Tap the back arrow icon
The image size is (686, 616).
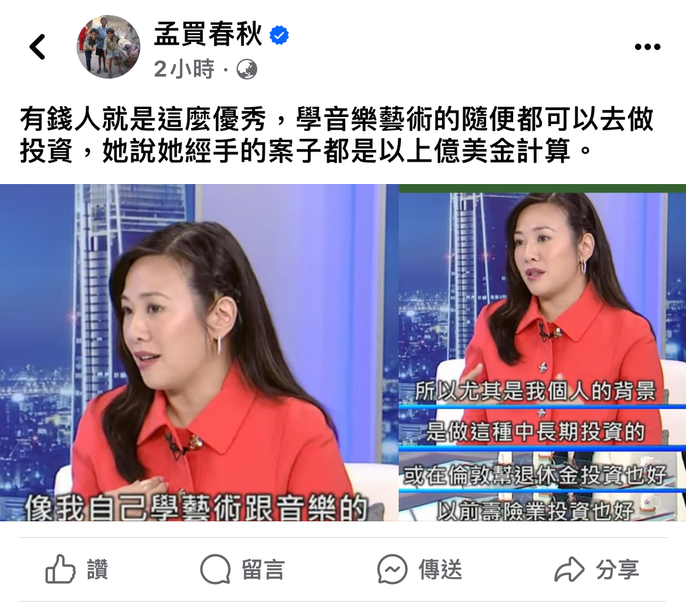click(x=38, y=47)
